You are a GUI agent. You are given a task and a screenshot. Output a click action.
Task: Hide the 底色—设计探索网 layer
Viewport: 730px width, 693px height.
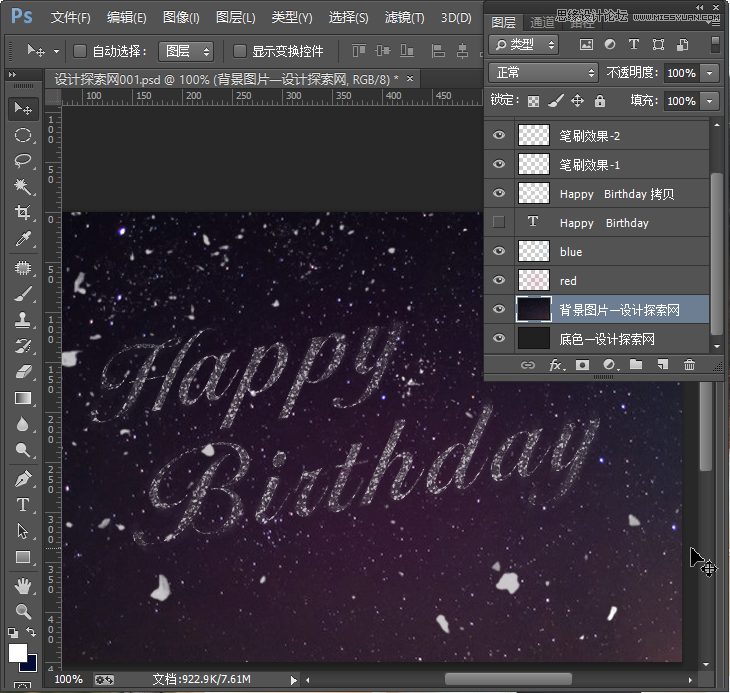[499, 338]
